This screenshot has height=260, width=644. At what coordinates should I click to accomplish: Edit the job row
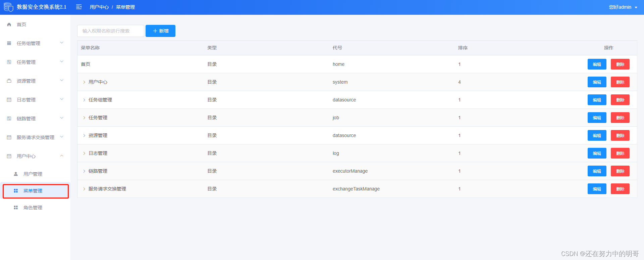pyautogui.click(x=597, y=118)
